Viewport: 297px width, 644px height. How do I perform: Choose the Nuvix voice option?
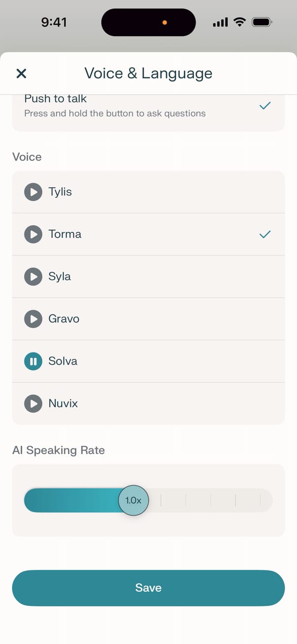pyautogui.click(x=148, y=404)
